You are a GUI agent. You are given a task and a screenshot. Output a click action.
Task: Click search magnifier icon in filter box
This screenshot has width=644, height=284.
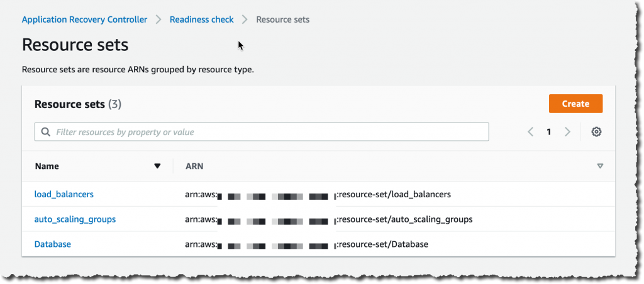pyautogui.click(x=46, y=132)
